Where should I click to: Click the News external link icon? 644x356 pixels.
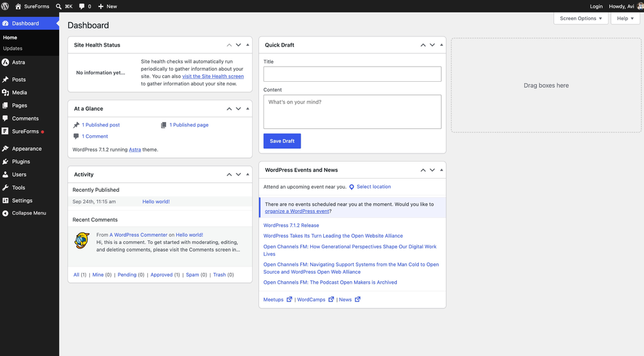pyautogui.click(x=357, y=299)
